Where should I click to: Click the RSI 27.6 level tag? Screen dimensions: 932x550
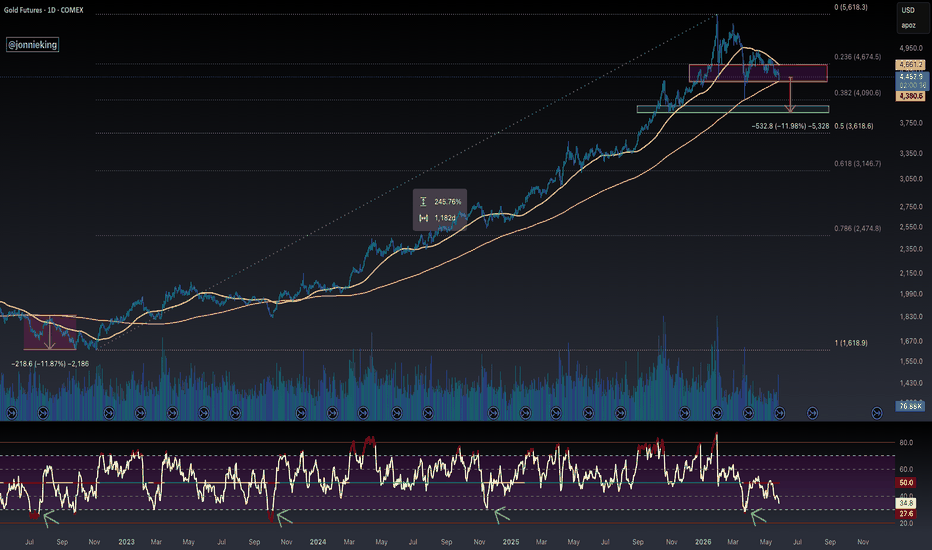click(906, 514)
